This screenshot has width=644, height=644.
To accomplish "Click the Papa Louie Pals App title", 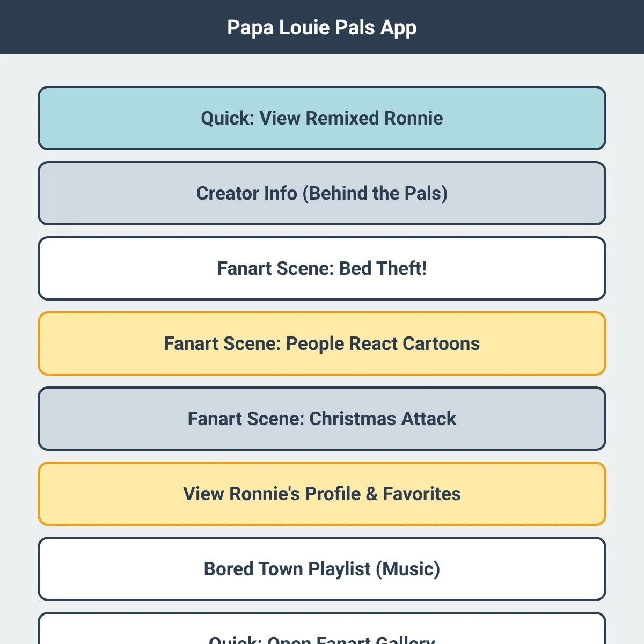I will (322, 27).
